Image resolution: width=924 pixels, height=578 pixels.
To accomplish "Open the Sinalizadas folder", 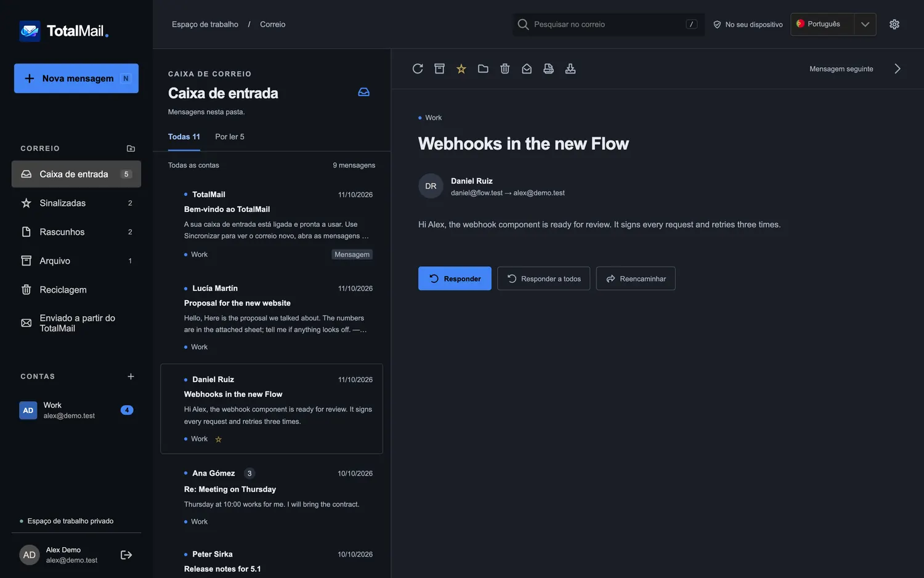I will click(x=76, y=203).
